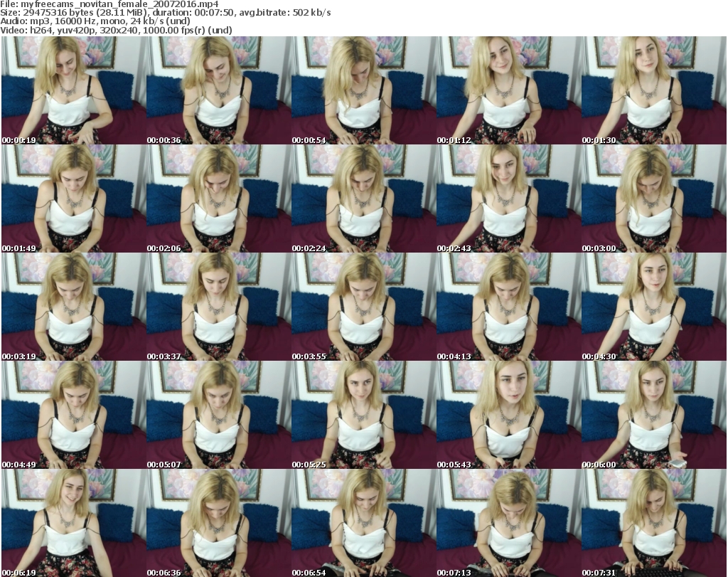This screenshot has width=728, height=577.
Task: Select the thumbnail frame stamped 00:06:54
Action: click(x=364, y=523)
